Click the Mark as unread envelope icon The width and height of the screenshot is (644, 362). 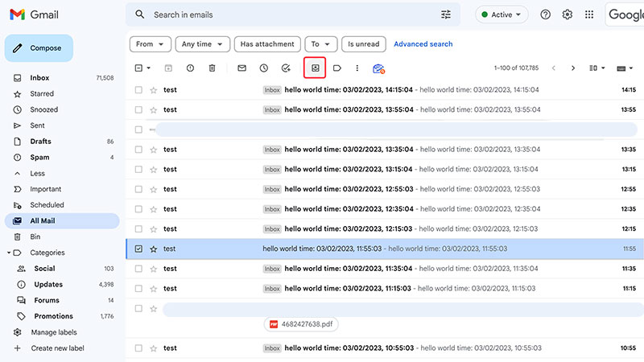[242, 68]
